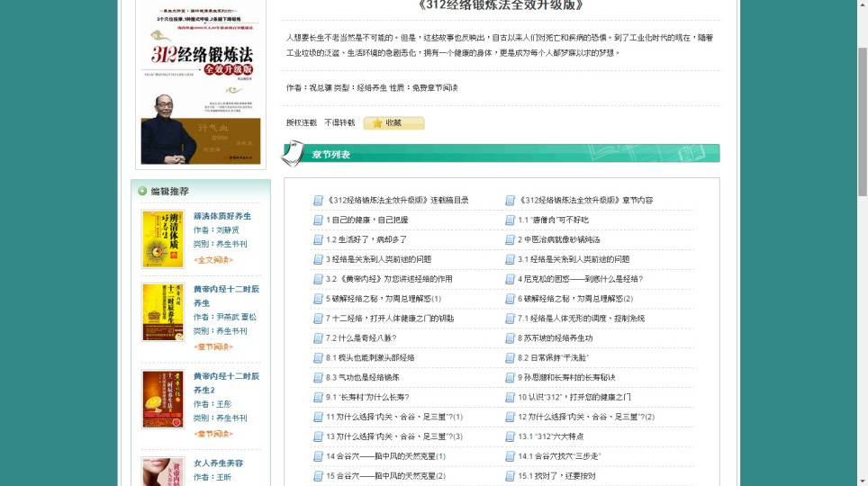Click page icon for 连载稿目录 entry
Viewport: 868px width, 486px height.
pyautogui.click(x=318, y=201)
